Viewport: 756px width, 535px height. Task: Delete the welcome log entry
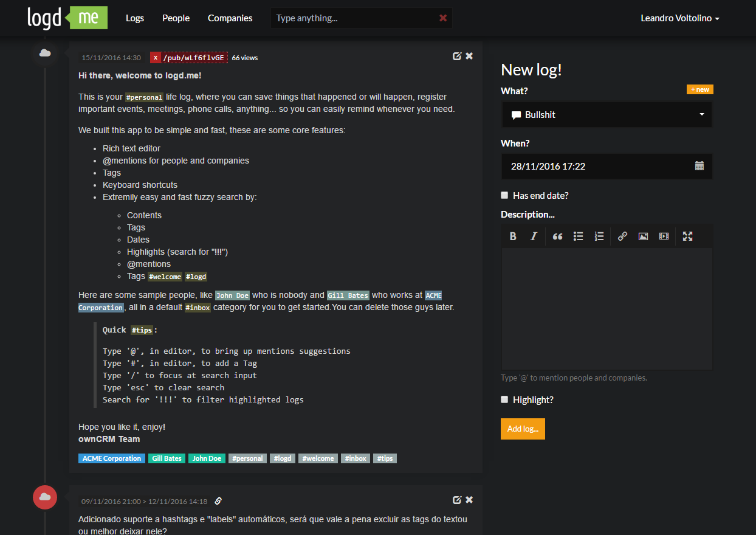tap(469, 56)
